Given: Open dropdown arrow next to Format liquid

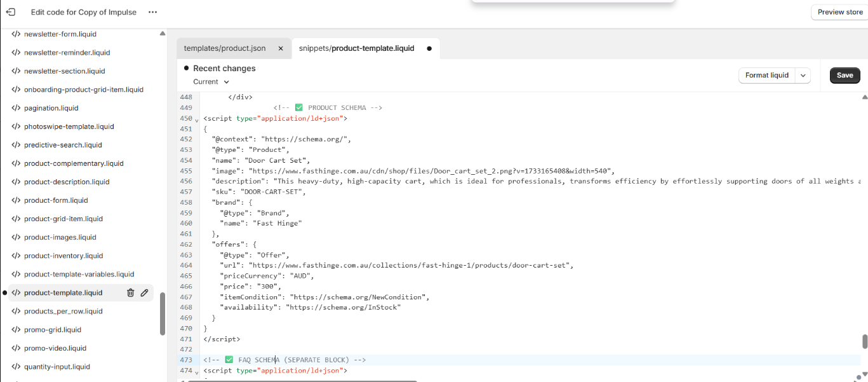Looking at the screenshot, I should pyautogui.click(x=803, y=75).
